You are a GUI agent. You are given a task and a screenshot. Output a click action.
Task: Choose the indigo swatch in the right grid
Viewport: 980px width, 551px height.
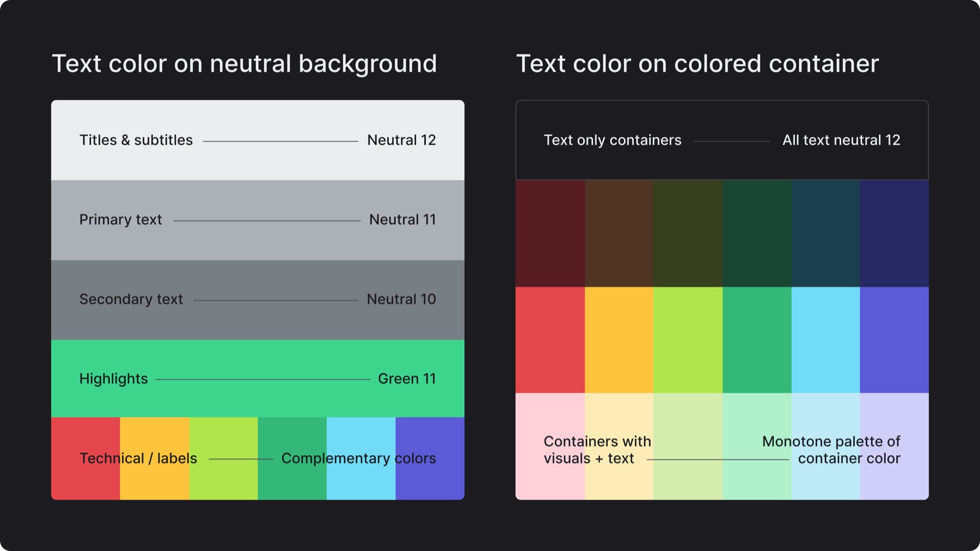(894, 340)
